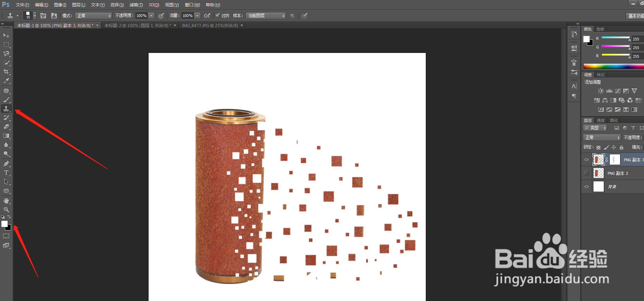This screenshot has height=301, width=644.
Task: Select the Rounded Rectangle shape tool
Action: (x=6, y=191)
